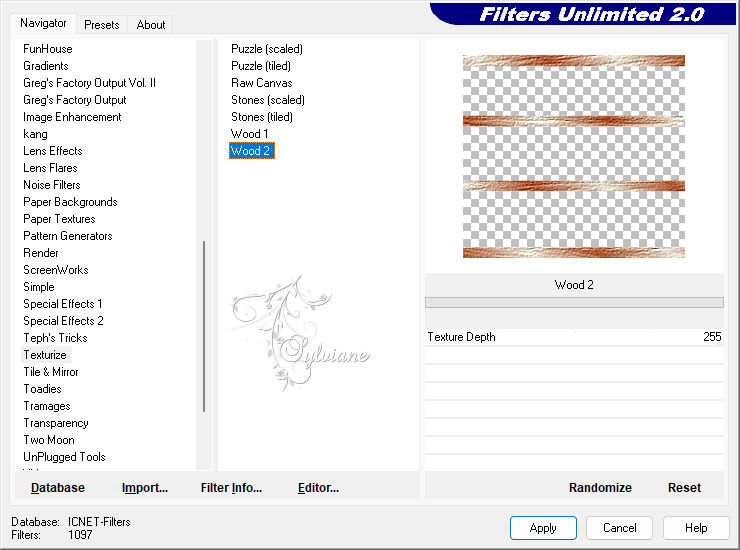Select Tramages category
The width and height of the screenshot is (740, 550).
[x=47, y=406]
